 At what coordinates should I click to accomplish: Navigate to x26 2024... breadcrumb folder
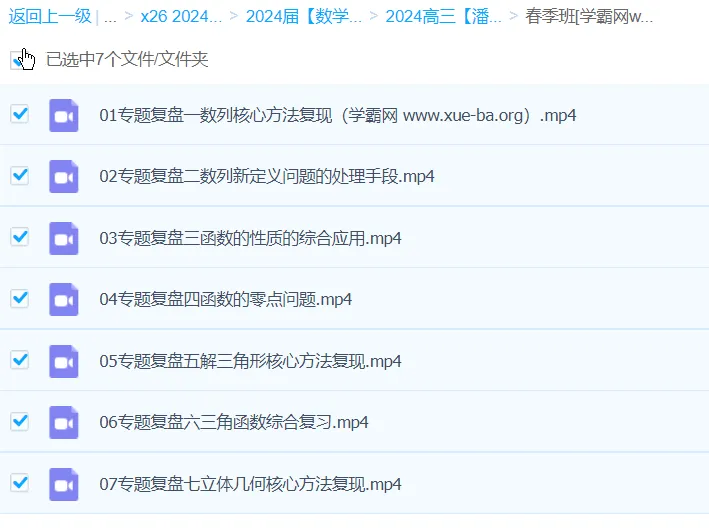[x=181, y=16]
